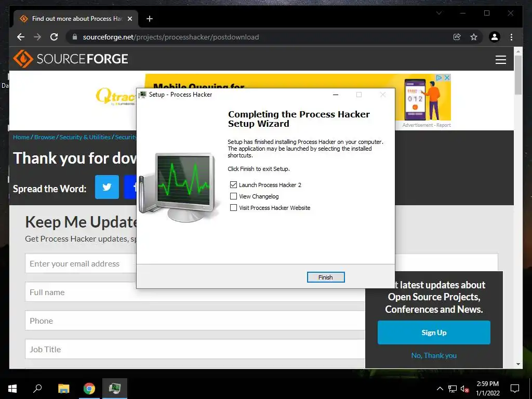Screen dimensions: 532x399
Task: Go back in Chrome browser
Action: click(x=21, y=37)
